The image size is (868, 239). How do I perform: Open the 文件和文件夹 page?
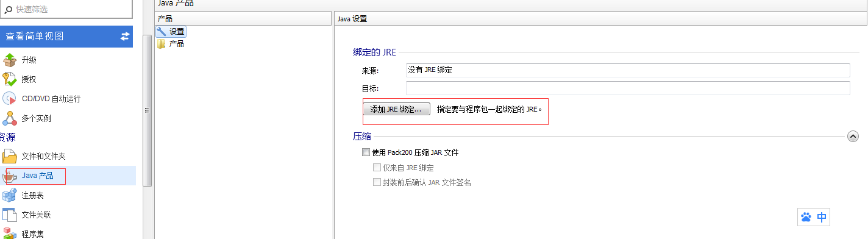tap(44, 156)
